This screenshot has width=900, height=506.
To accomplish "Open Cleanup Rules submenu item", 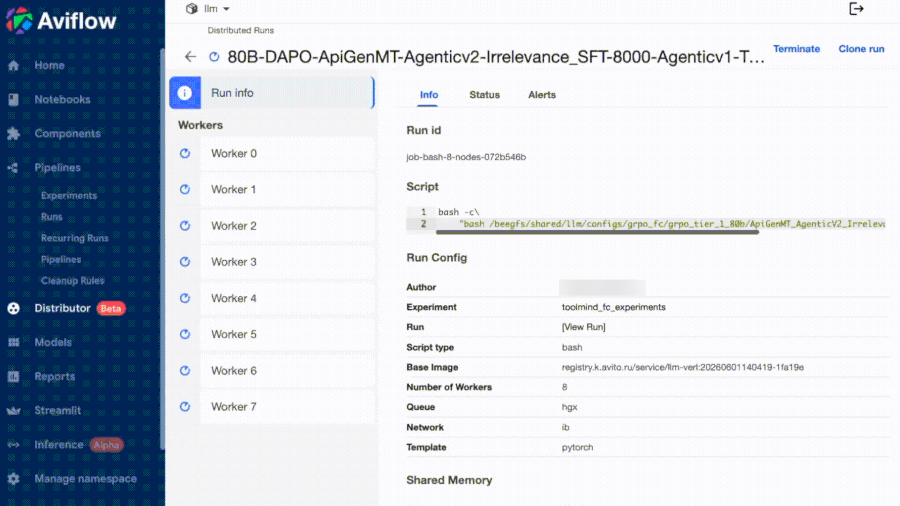I will click(72, 281).
